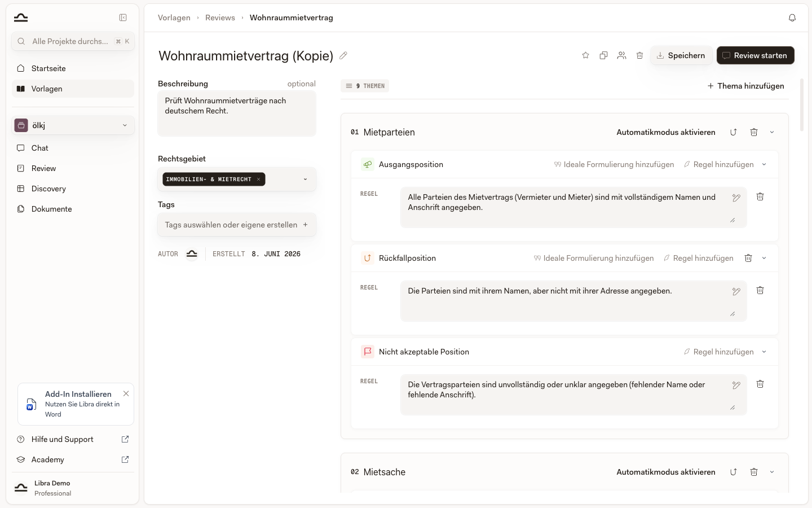Collapse the Ausgangsposition section chevron
The width and height of the screenshot is (812, 508).
pos(764,164)
